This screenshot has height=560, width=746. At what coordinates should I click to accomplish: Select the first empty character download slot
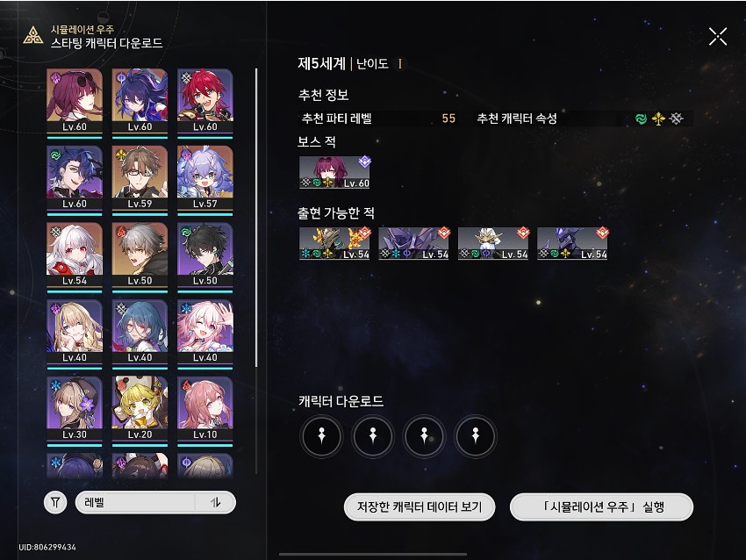[x=321, y=436]
